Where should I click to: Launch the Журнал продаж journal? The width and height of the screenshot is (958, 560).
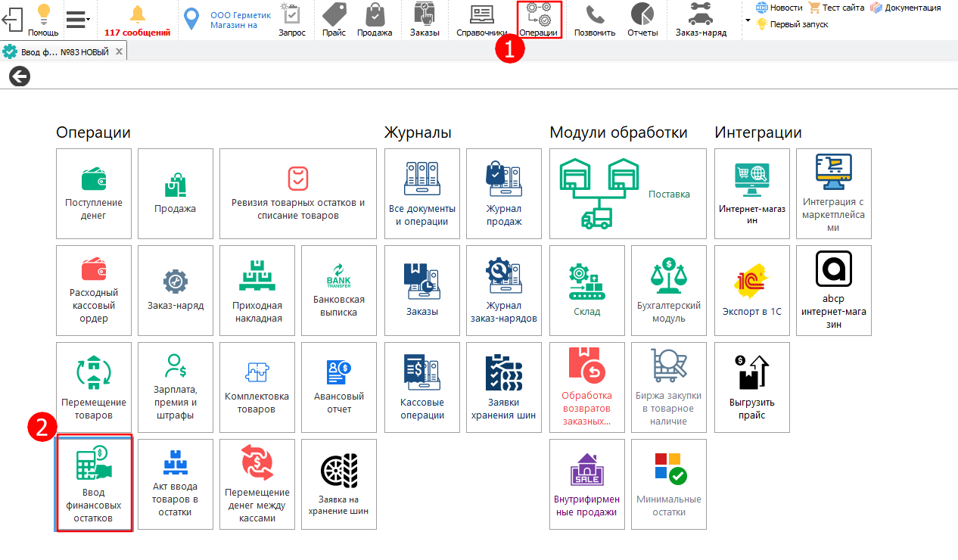503,194
